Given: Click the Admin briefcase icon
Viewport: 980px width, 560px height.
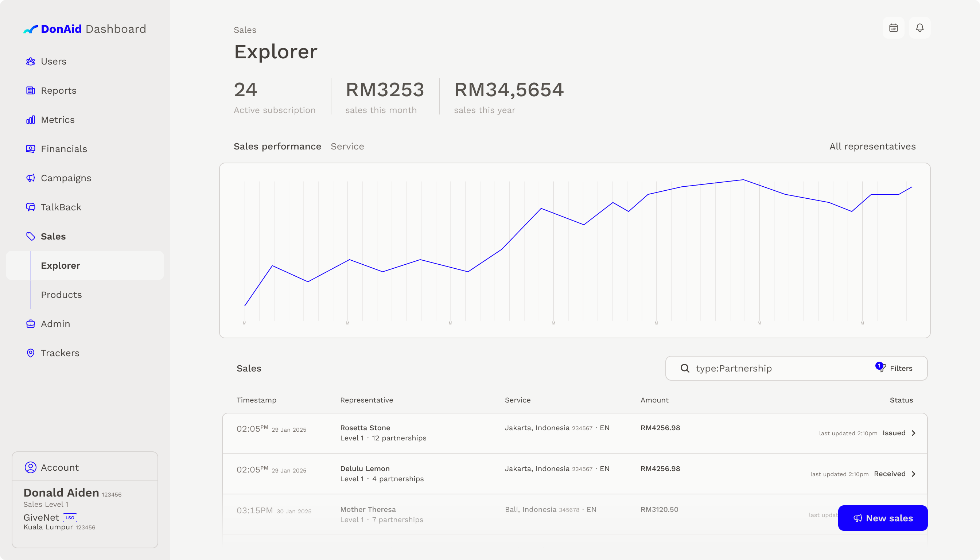Looking at the screenshot, I should 30,324.
